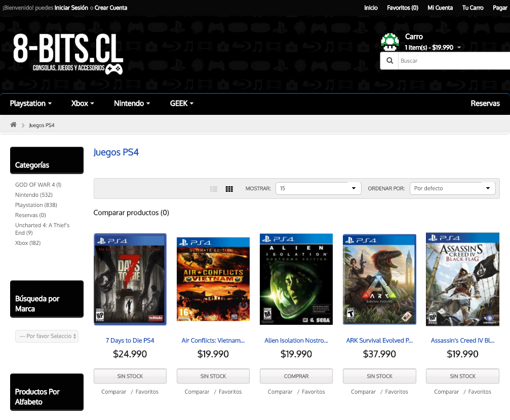Screen dimensions: 510x420
Task: Click Comparar under ARK Survival Evolved
Action: [363, 392]
